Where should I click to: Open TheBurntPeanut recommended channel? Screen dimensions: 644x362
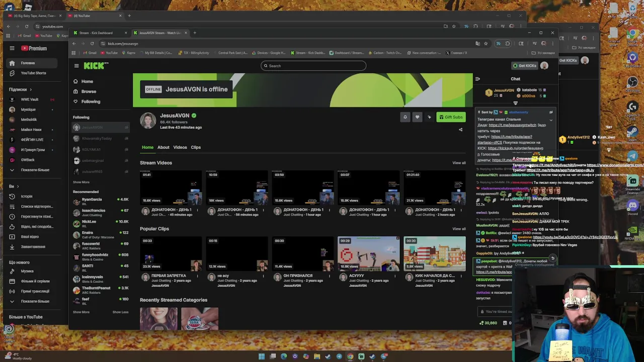tap(101, 290)
